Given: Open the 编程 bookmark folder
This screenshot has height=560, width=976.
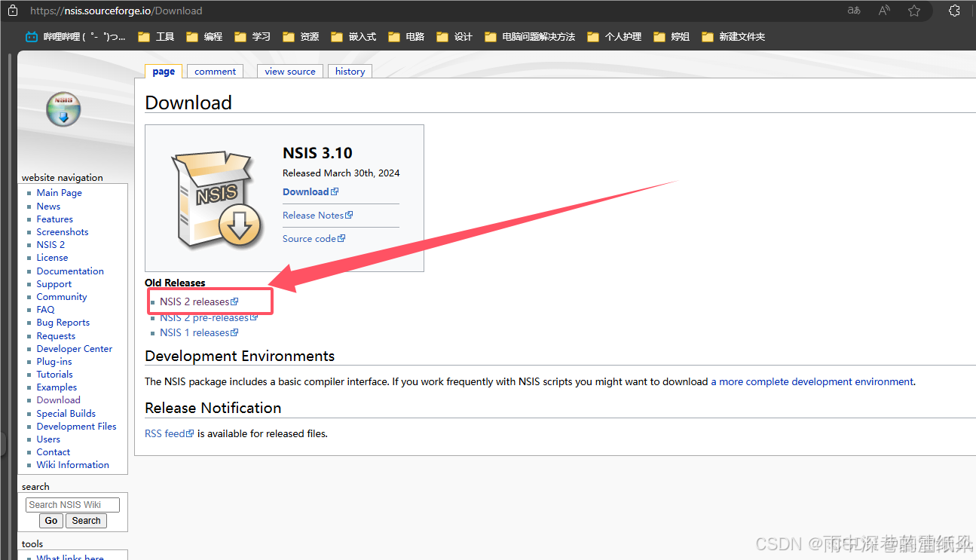Looking at the screenshot, I should [x=204, y=36].
